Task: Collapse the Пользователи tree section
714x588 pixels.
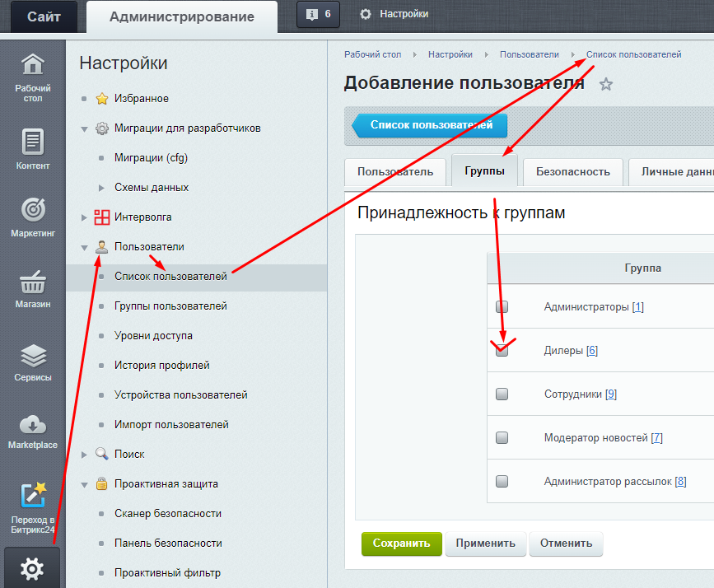Action: click(x=84, y=247)
